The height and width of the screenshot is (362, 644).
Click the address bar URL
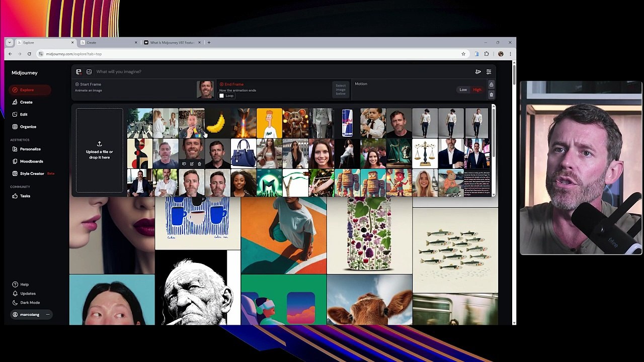click(x=74, y=54)
